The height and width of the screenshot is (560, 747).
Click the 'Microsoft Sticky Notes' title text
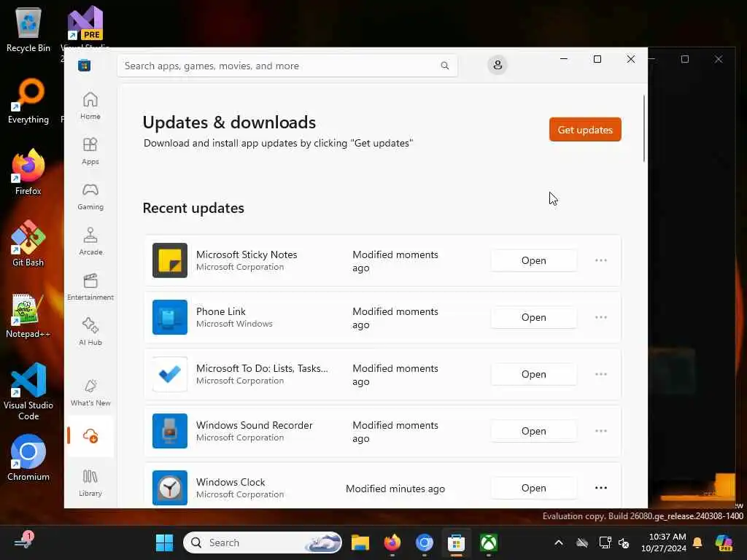247,254
